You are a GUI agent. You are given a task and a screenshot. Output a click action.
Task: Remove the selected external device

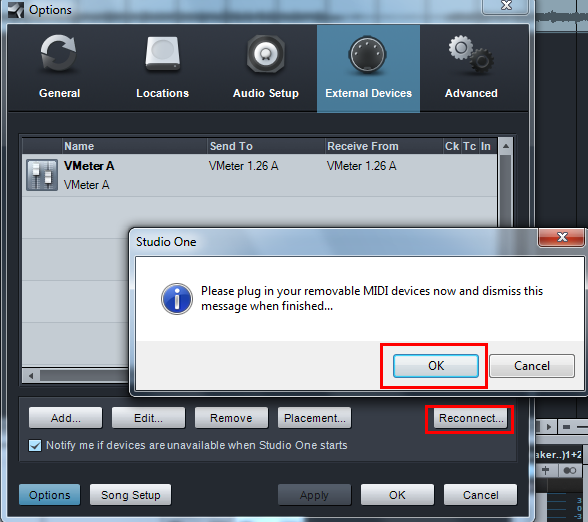pyautogui.click(x=231, y=418)
